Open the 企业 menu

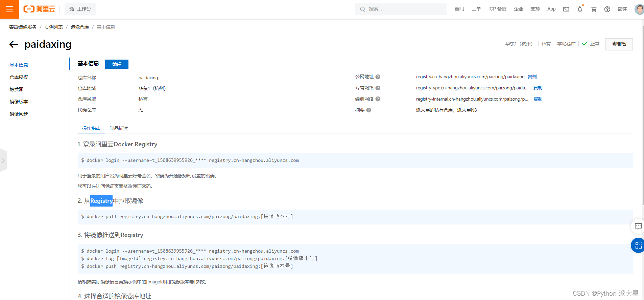coord(519,9)
